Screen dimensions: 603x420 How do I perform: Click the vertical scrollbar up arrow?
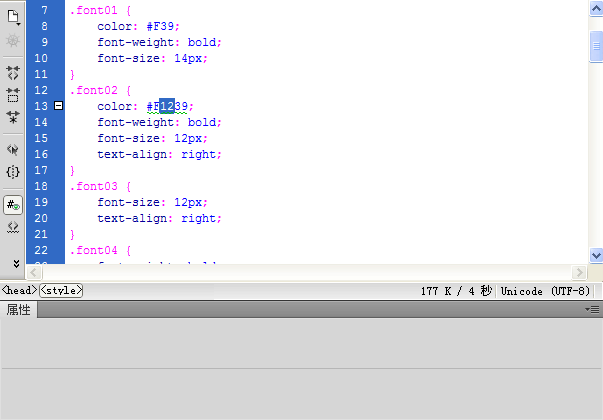595,9
